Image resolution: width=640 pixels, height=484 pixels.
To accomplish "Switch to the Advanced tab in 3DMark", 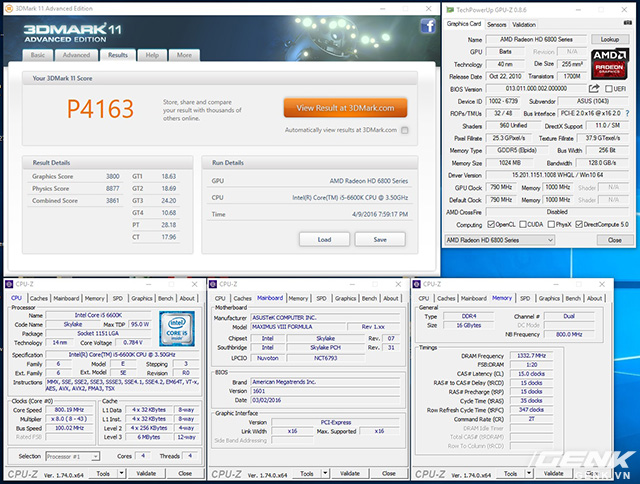I will (76, 55).
